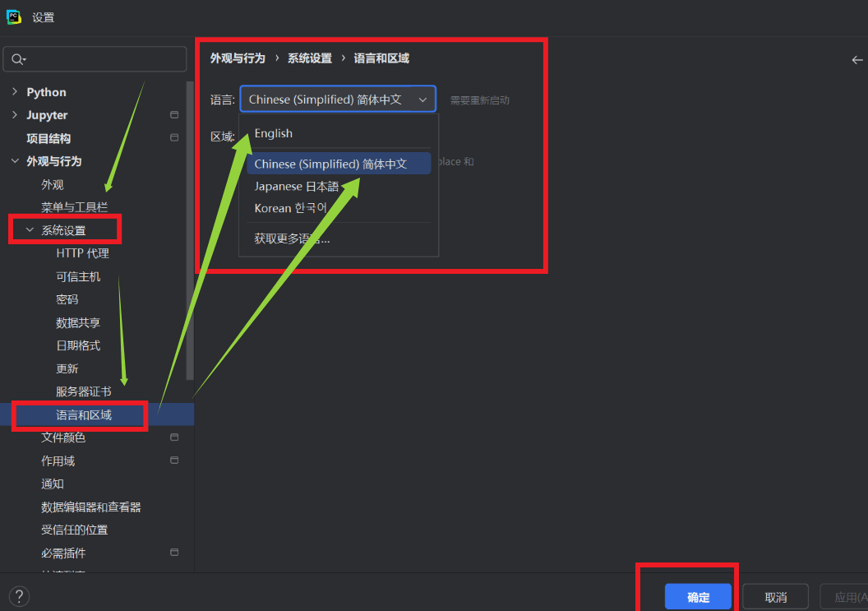Click the back arrow navigation icon
868x611 pixels.
pyautogui.click(x=857, y=60)
